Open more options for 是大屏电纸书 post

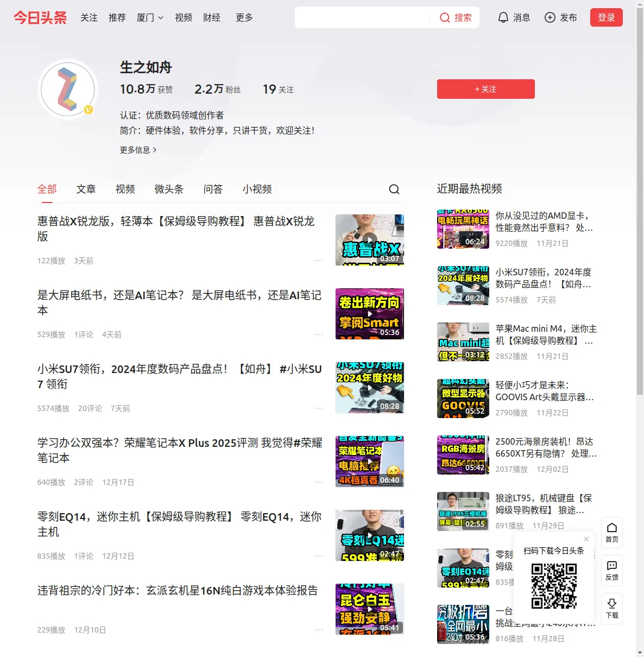point(319,334)
